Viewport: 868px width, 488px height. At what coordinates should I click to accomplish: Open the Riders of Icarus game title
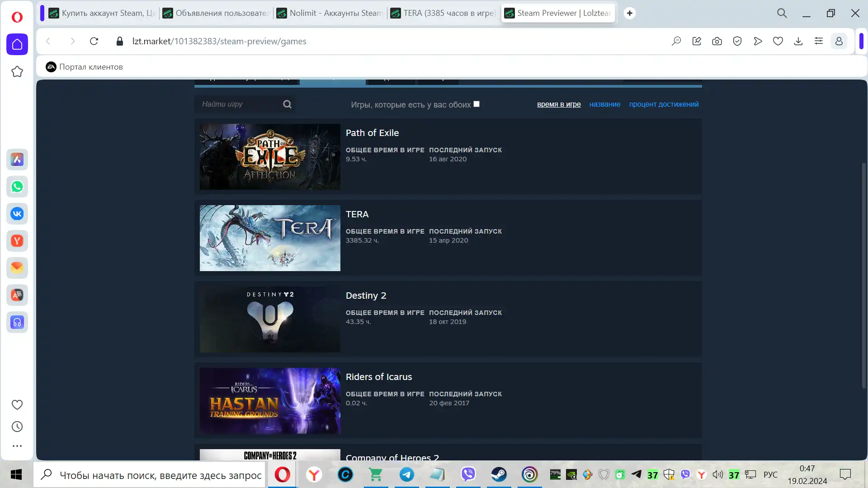click(379, 377)
